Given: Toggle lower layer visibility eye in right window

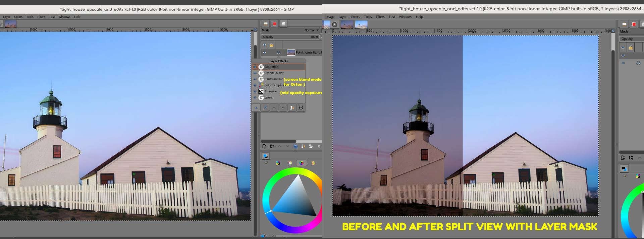Looking at the screenshot, I should [623, 63].
